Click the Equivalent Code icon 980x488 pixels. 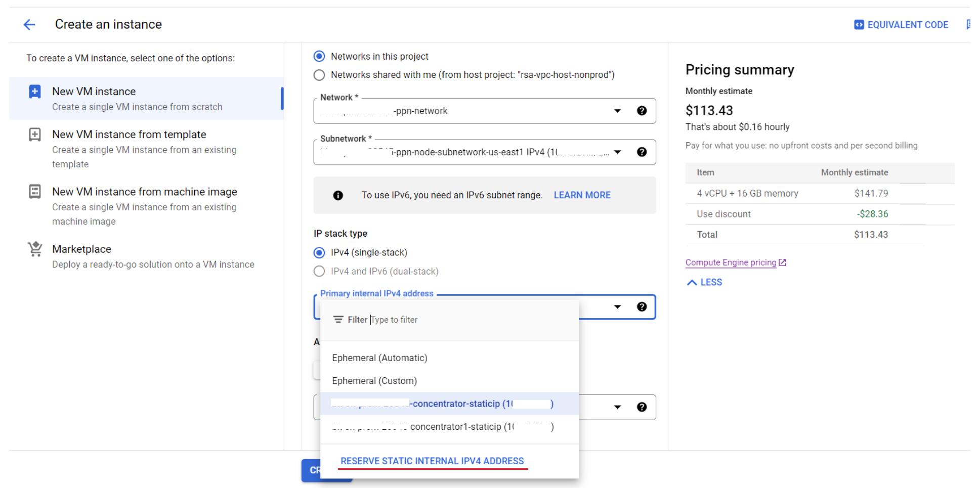(x=859, y=25)
